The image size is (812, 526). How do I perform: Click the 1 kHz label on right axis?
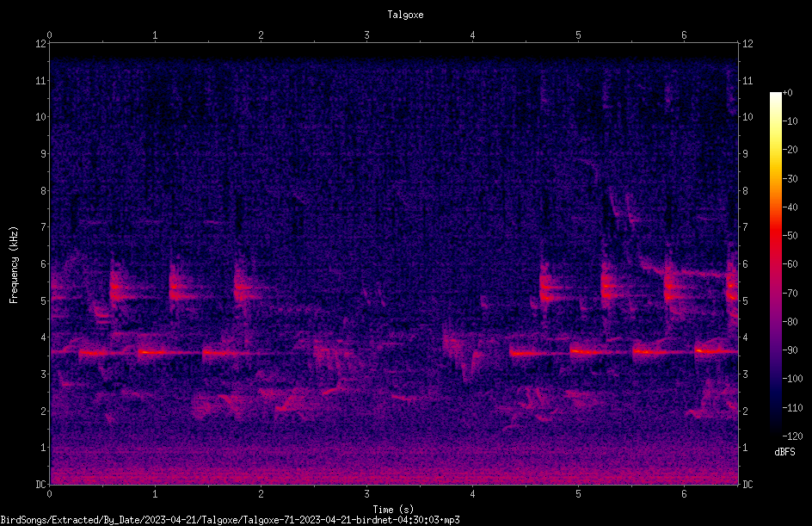point(745,448)
